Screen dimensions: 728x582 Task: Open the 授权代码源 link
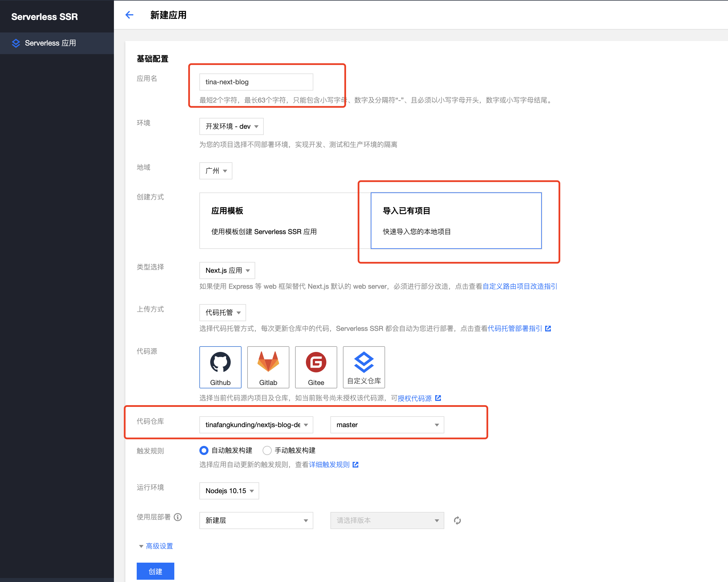click(415, 398)
